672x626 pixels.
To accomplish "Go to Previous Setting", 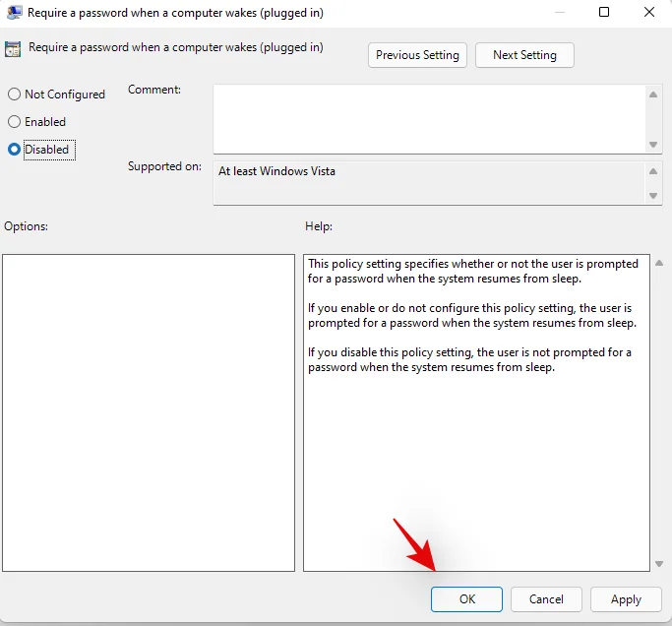I will tap(417, 55).
